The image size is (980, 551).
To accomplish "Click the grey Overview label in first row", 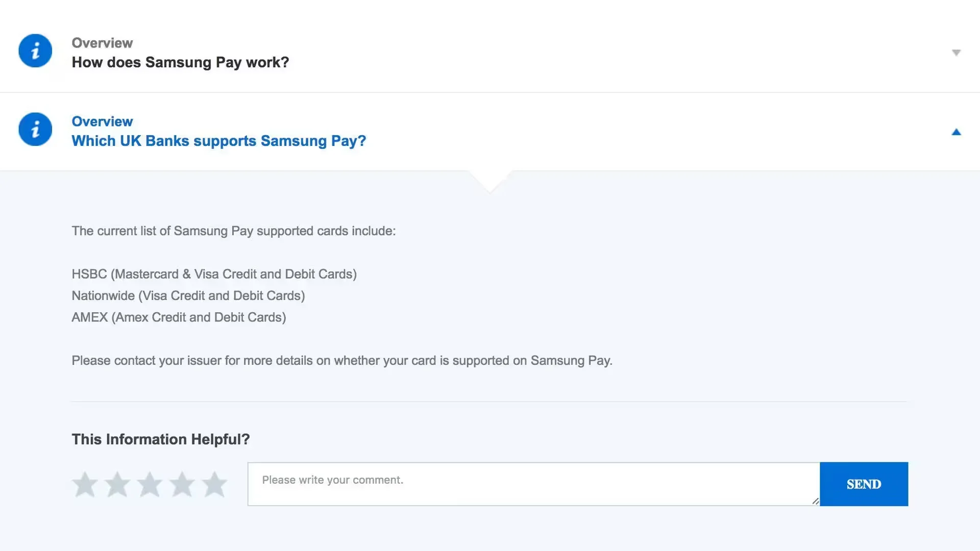I will coord(102,43).
